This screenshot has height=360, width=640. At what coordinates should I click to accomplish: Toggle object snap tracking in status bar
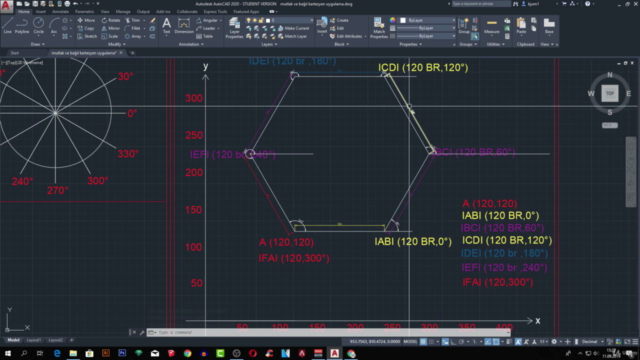pyautogui.click(x=488, y=342)
